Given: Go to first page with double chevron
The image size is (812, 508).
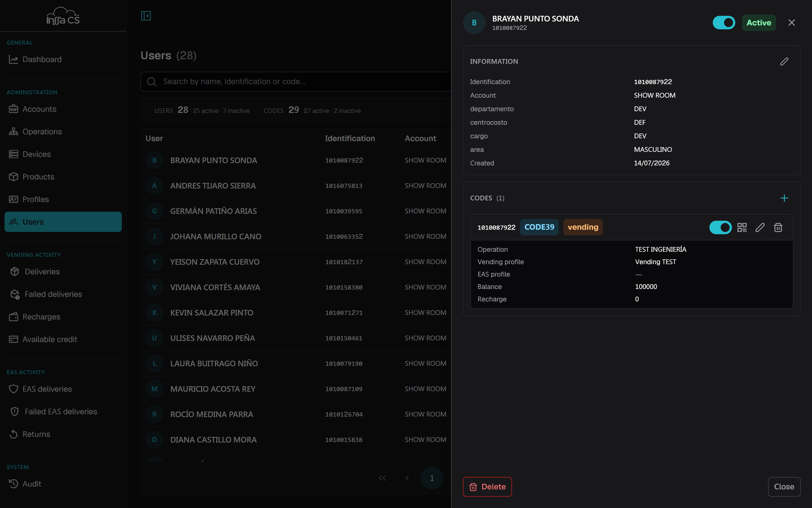Looking at the screenshot, I should (382, 478).
